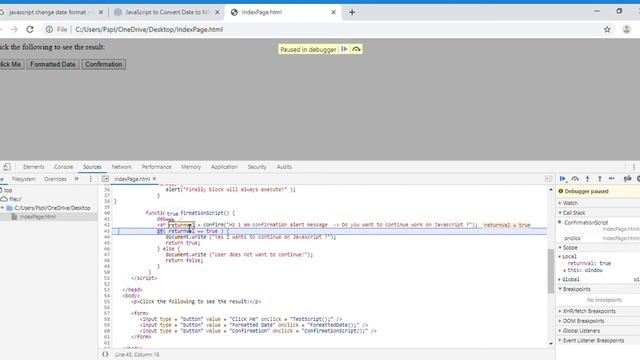
Task: Open Chrome profile avatar
Action: (627, 29)
